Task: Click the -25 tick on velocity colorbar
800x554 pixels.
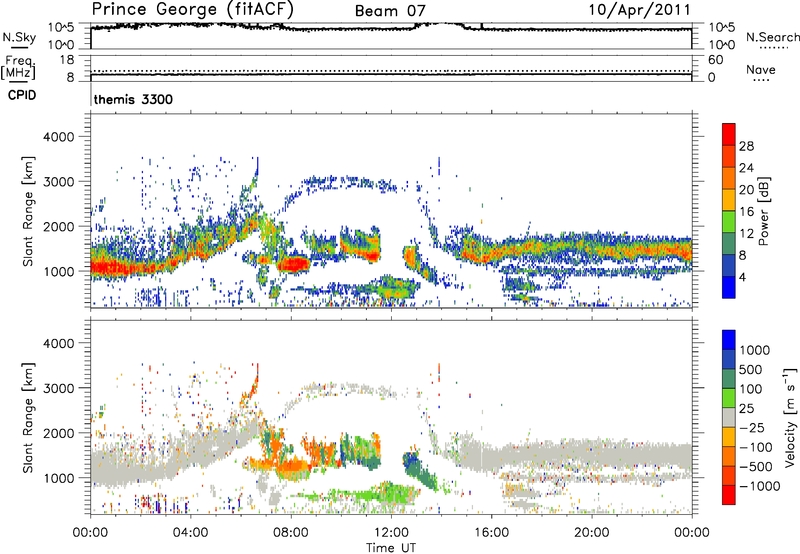Action: pos(752,428)
